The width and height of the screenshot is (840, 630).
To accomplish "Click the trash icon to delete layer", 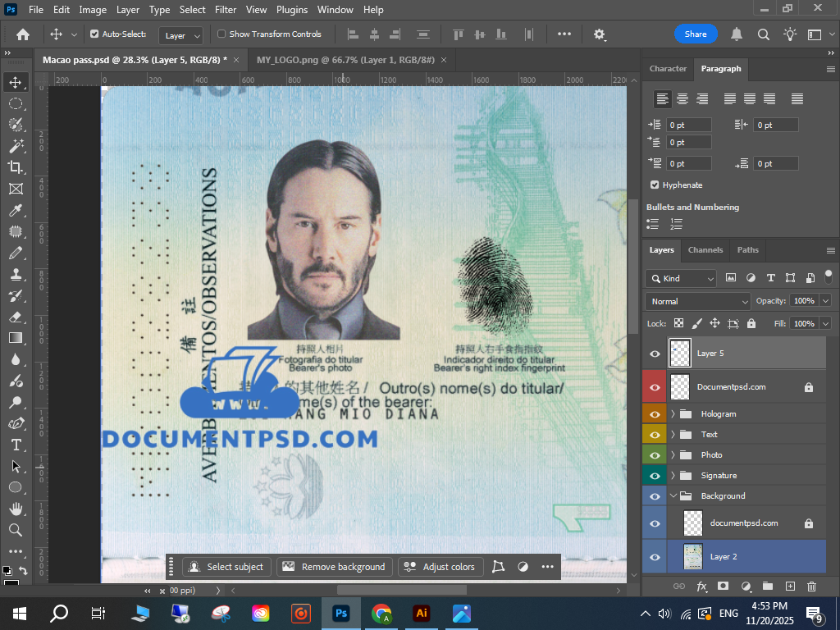I will tap(811, 587).
